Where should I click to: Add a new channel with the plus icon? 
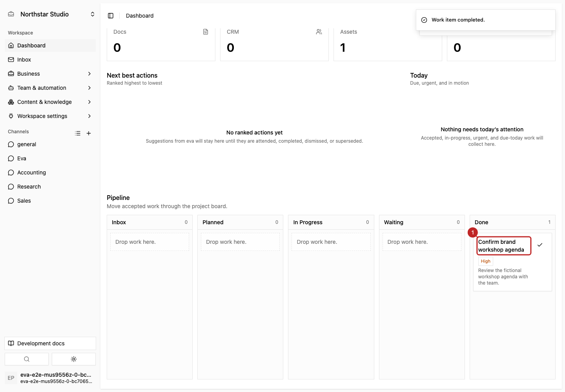coord(89,133)
